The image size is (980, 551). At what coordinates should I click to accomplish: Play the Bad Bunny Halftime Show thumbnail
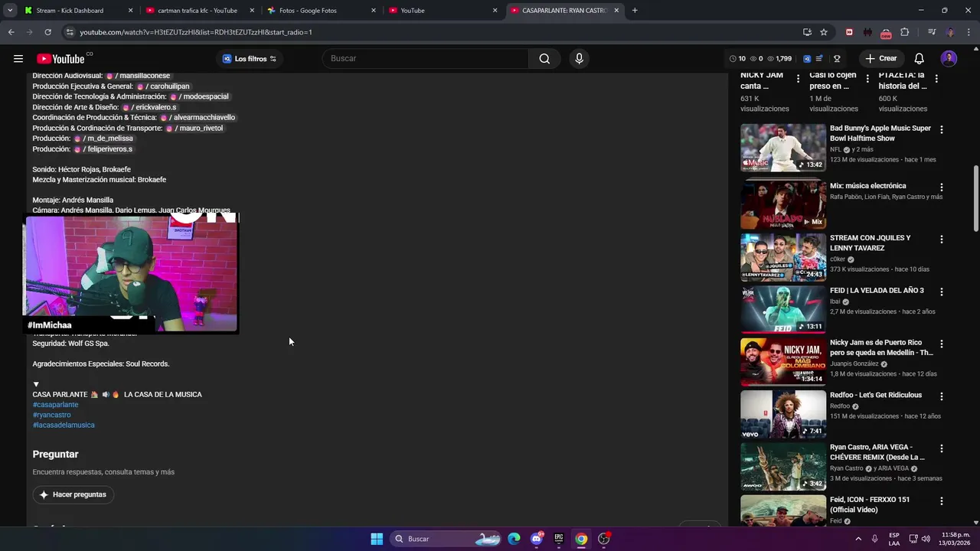[783, 148]
